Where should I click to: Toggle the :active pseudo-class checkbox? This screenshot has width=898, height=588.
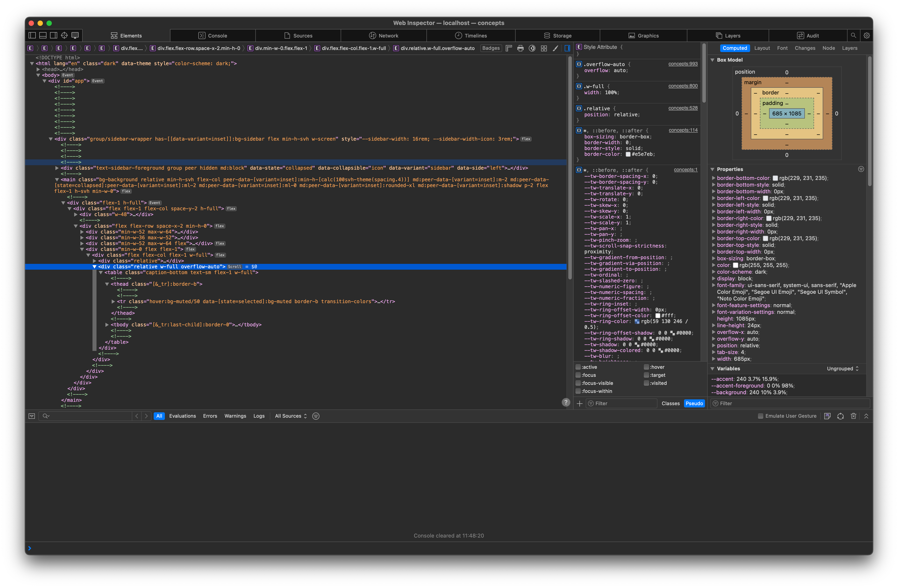pos(578,367)
